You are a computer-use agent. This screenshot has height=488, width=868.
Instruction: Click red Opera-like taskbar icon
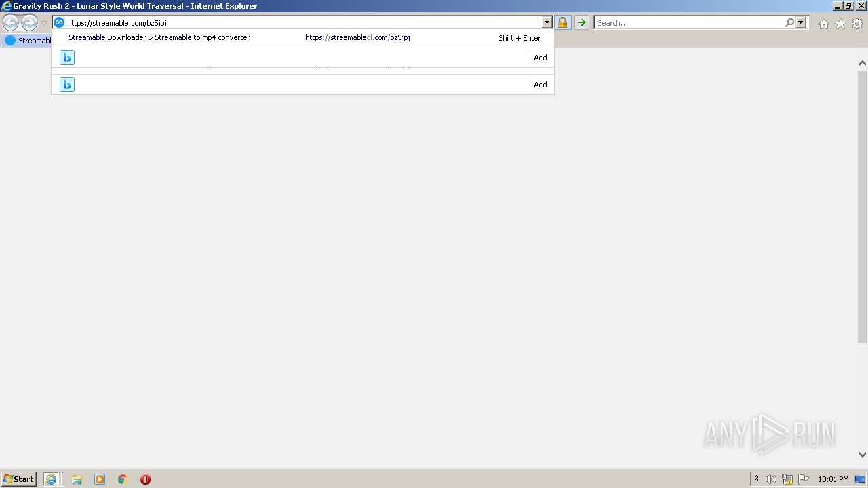click(145, 479)
